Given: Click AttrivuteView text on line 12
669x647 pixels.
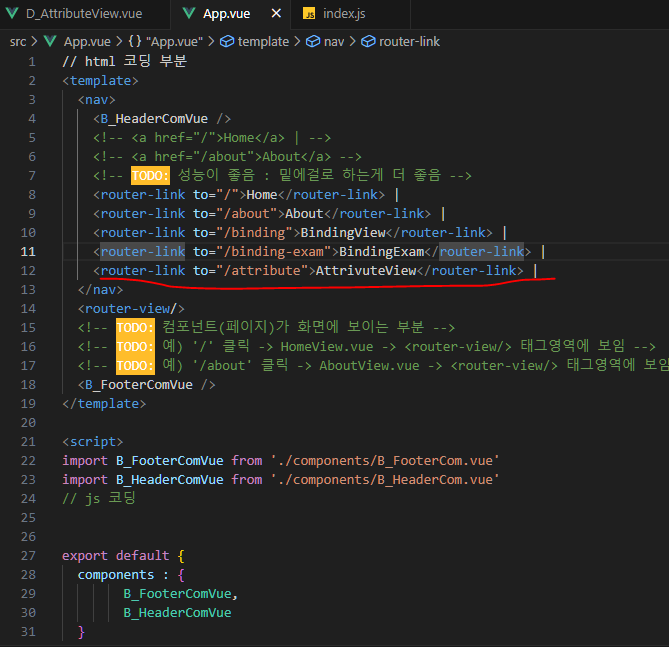Looking at the screenshot, I should 366,271.
